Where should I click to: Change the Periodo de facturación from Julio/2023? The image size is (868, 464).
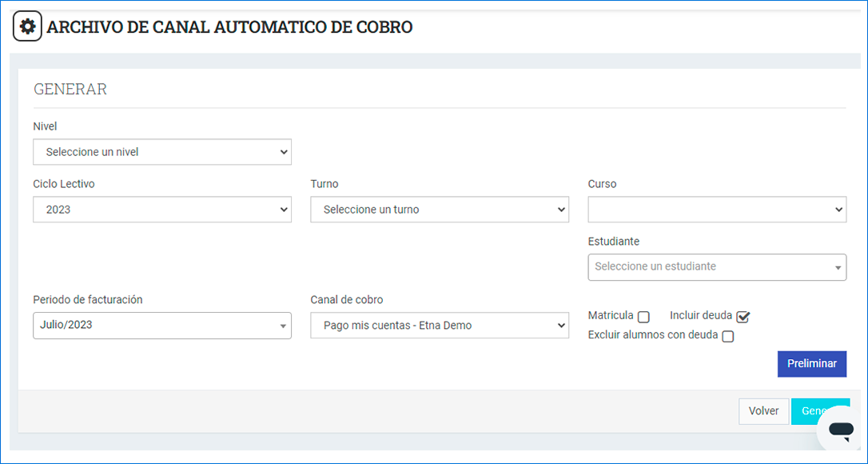tap(162, 326)
